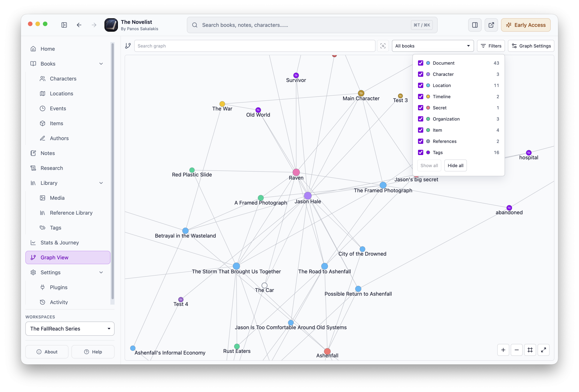
Task: Click the Help button
Action: (x=93, y=352)
